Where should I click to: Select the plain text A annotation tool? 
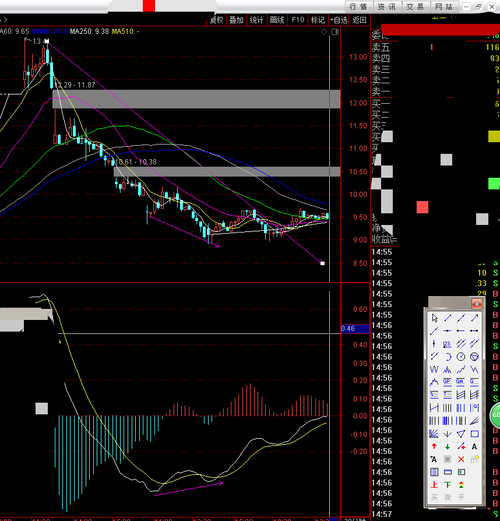point(474,446)
